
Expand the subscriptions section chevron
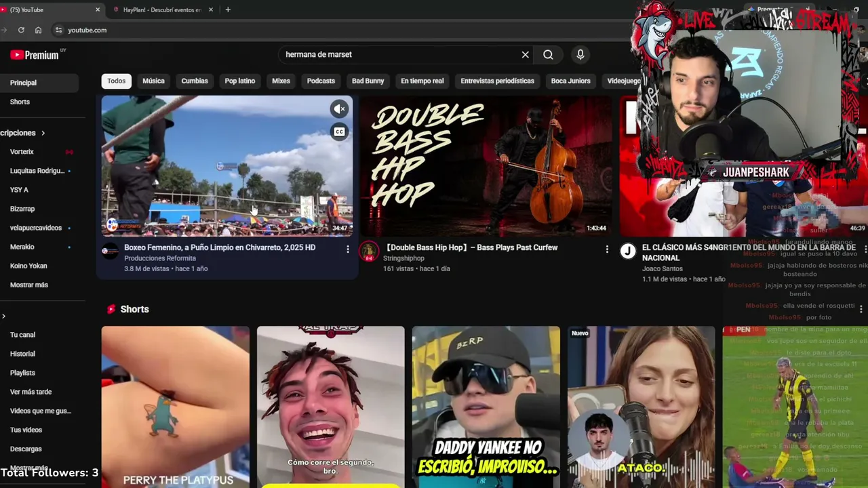[x=43, y=133]
